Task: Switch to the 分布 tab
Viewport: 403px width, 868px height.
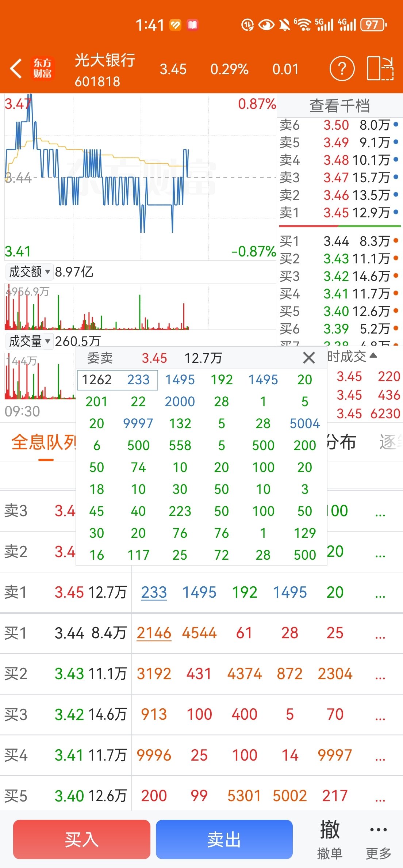Action: click(x=341, y=442)
